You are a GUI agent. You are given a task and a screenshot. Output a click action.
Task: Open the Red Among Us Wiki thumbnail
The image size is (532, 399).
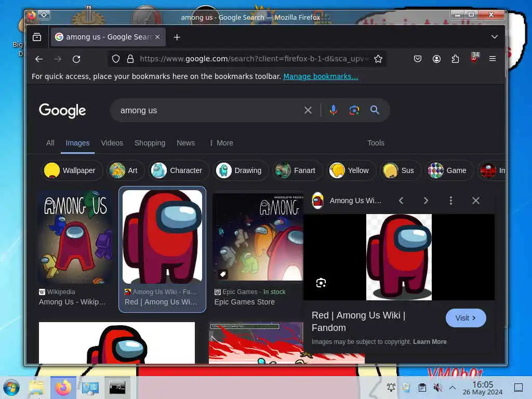[162, 237]
